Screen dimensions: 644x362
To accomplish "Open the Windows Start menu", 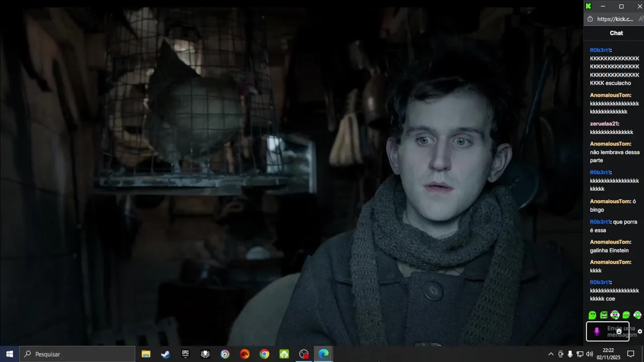I will pos(10,354).
